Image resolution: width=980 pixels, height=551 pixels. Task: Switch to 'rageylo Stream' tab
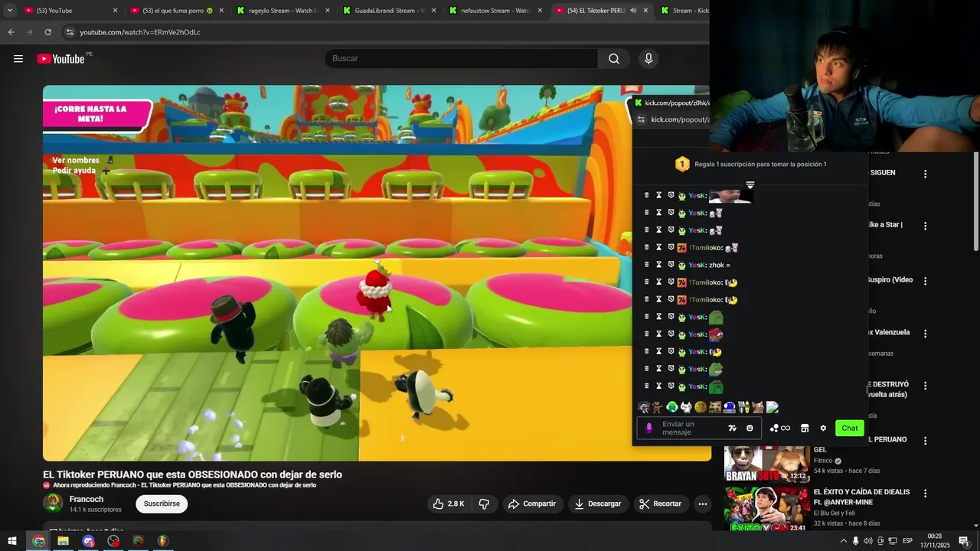(283, 11)
